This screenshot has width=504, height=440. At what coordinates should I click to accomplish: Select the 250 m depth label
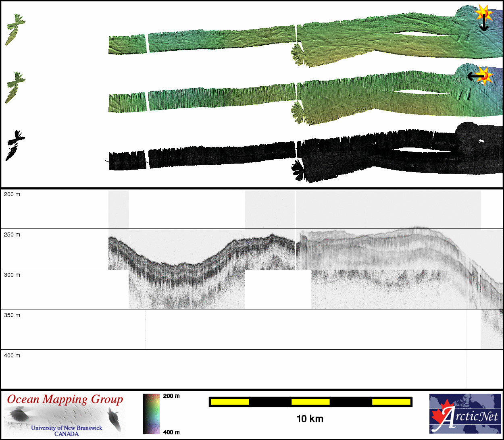coord(12,235)
